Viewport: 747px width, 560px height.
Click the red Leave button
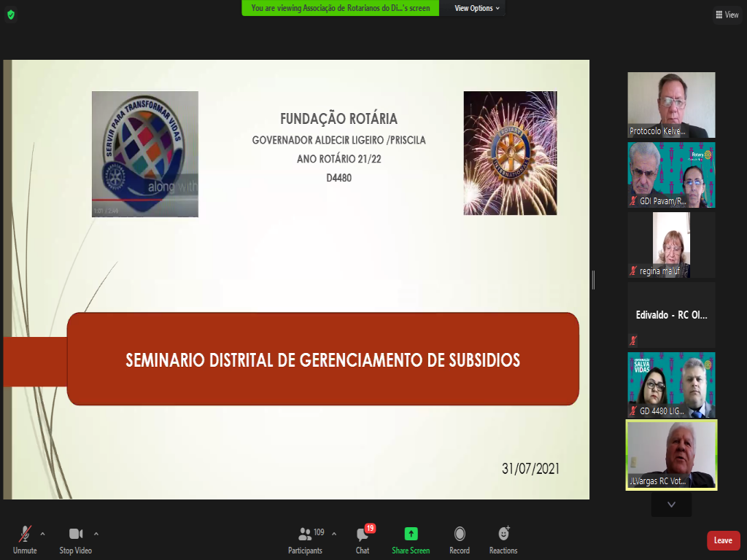[x=723, y=540]
